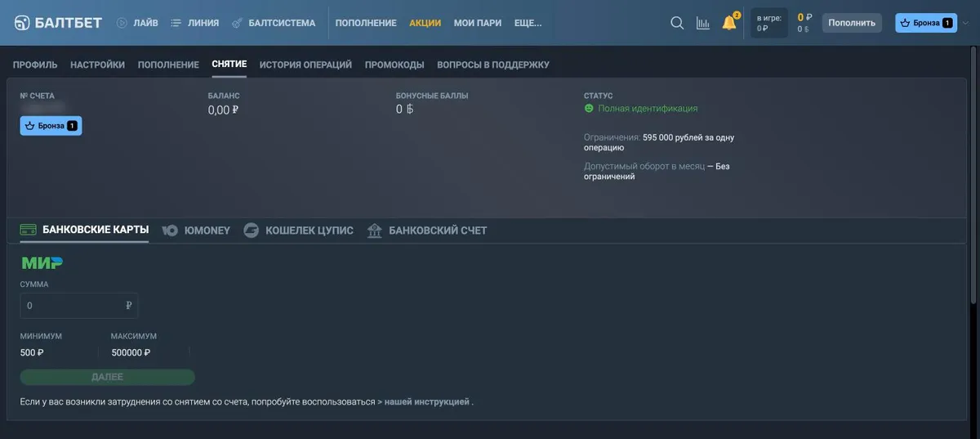980x439 pixels.
Task: Open the нашей инструкцией link
Action: pos(427,402)
